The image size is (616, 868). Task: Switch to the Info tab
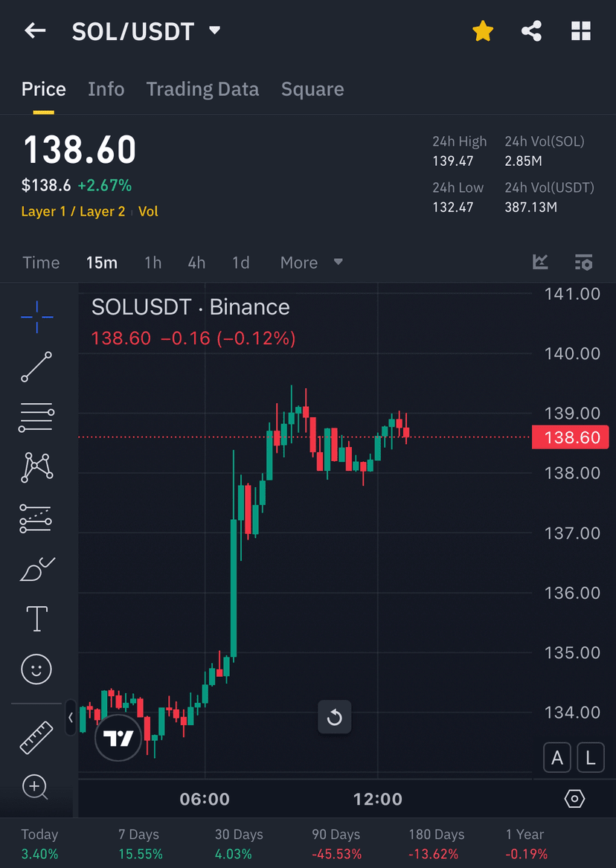[x=106, y=89]
